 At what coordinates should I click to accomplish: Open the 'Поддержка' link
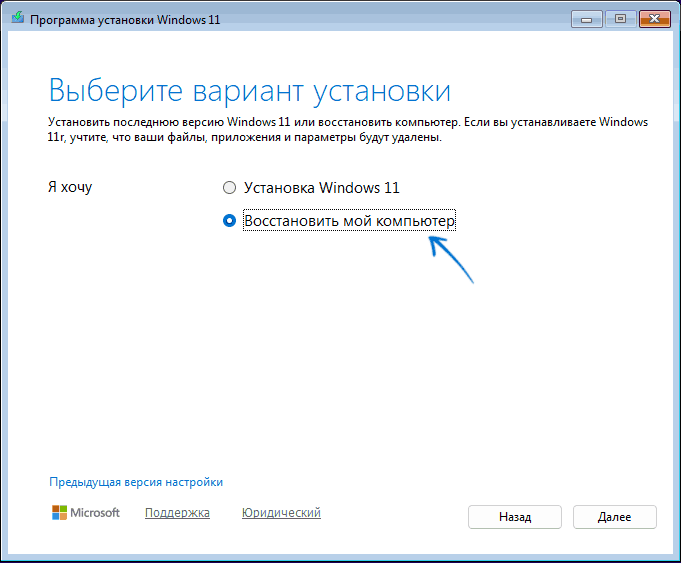tap(177, 513)
